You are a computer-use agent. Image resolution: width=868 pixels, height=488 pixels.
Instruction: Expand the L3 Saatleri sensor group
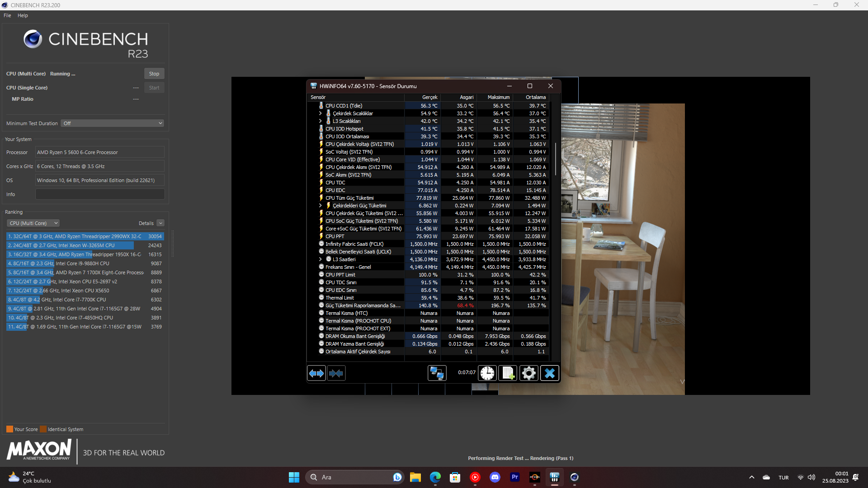[x=321, y=259]
